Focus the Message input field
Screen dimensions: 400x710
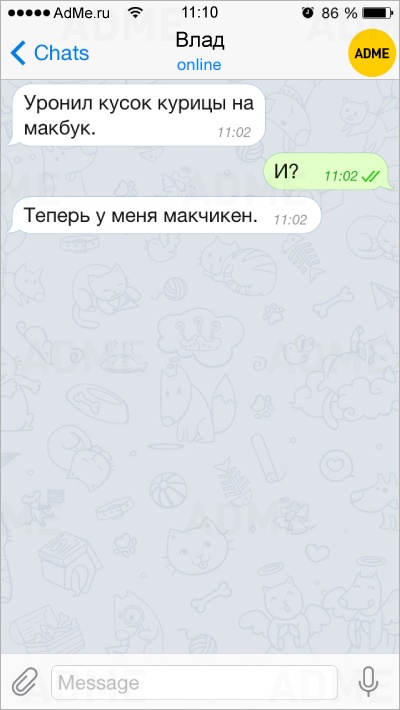194,682
